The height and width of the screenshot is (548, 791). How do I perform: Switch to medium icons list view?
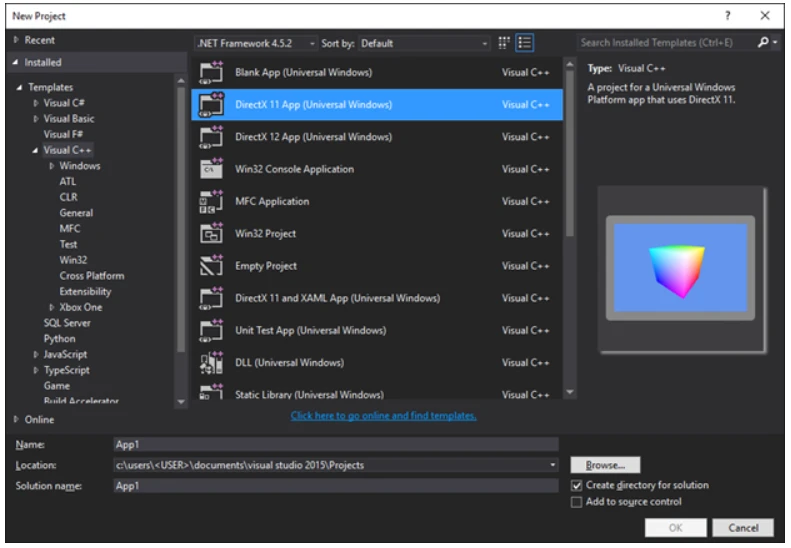525,43
